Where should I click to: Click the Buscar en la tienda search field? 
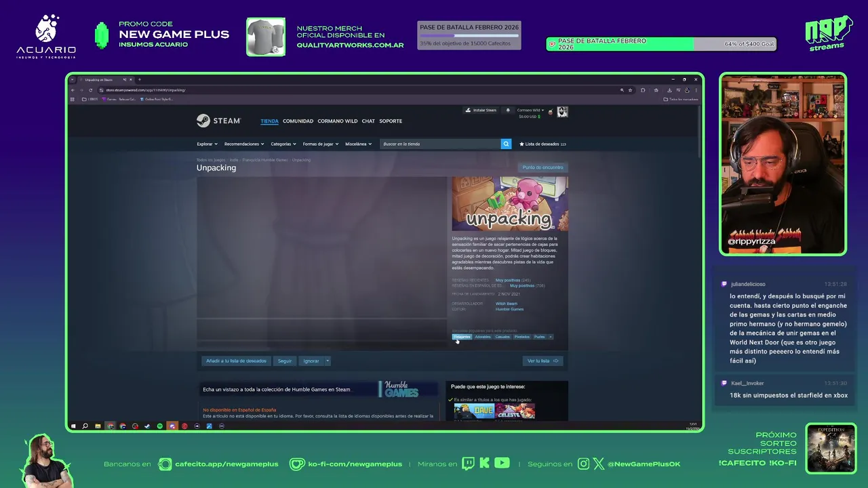tap(439, 144)
